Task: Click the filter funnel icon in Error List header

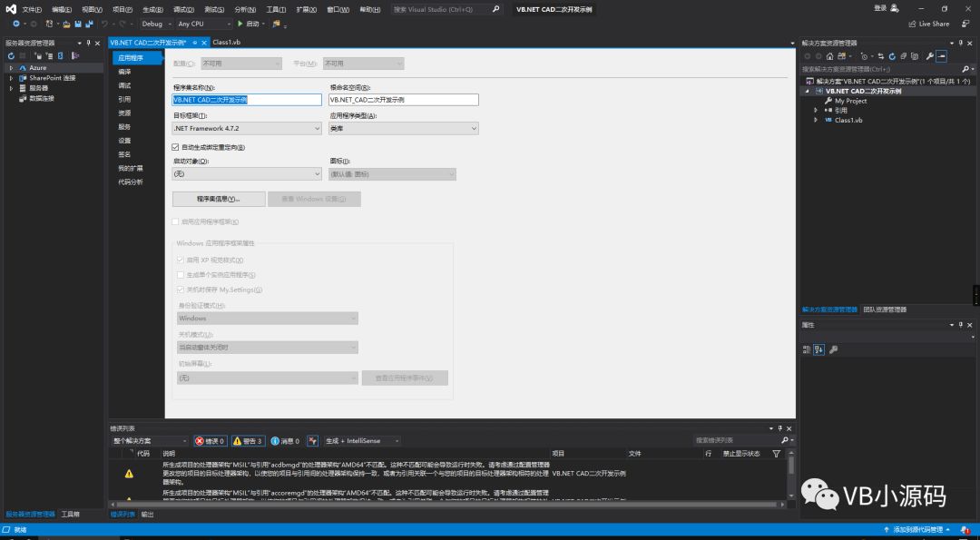Action: [776, 453]
